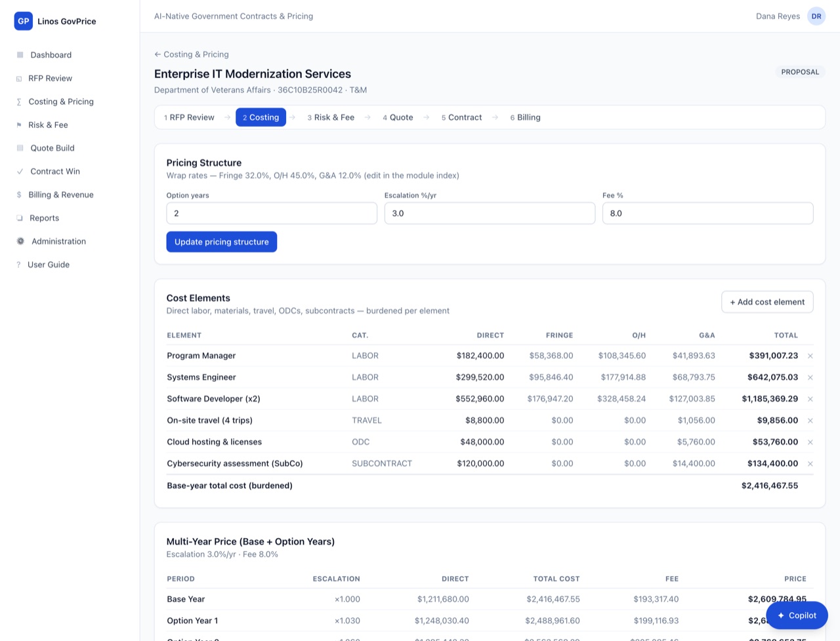Click the Linos GovPrice app title
Viewport: 840px width, 641px height.
point(67,21)
